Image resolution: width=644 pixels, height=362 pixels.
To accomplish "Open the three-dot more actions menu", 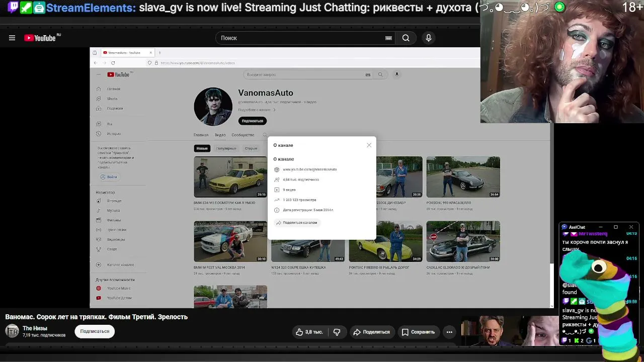I will coord(449,332).
